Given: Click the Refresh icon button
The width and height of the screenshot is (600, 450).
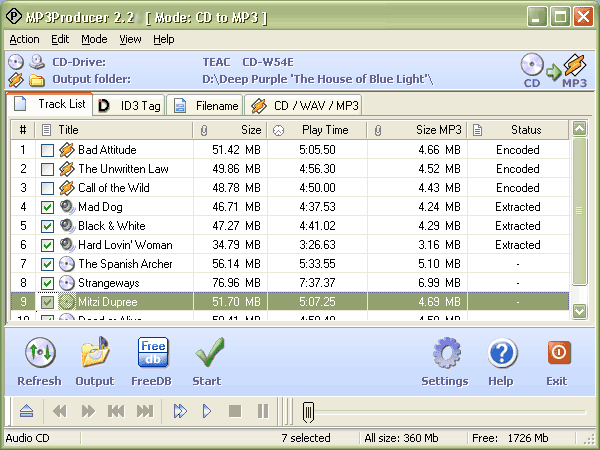Looking at the screenshot, I should tap(40, 362).
